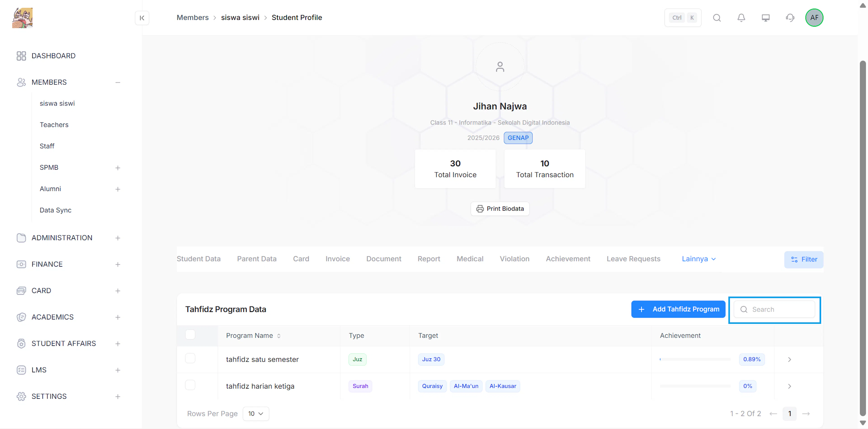The width and height of the screenshot is (868, 429).
Task: Click Add Tahfidz Program button
Action: [x=678, y=309]
